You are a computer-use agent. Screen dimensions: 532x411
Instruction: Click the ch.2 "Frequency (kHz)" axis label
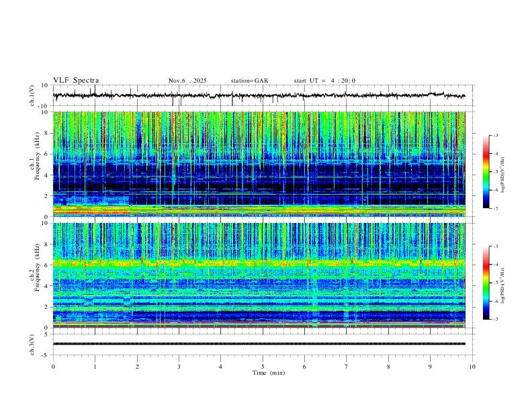[x=38, y=267]
